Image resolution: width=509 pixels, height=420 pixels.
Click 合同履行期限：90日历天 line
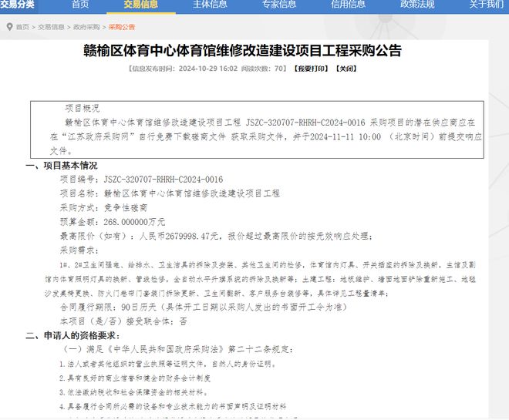coord(204,307)
